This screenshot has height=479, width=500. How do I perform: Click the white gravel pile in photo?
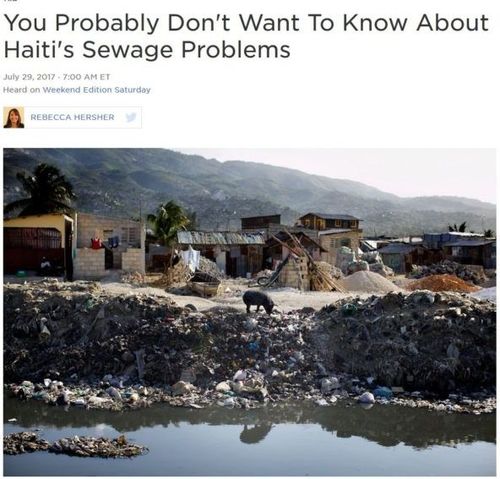(369, 282)
